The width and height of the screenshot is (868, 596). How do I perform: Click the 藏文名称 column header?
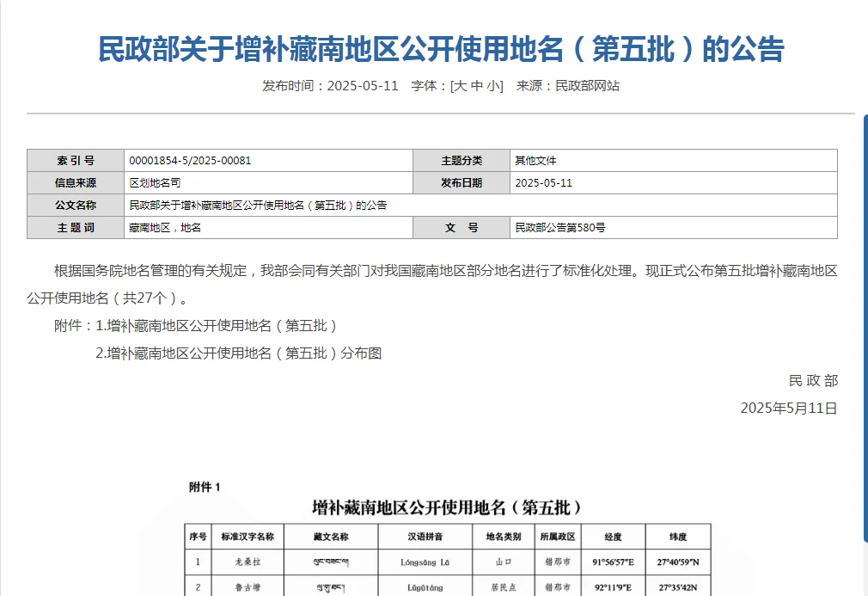point(331,536)
